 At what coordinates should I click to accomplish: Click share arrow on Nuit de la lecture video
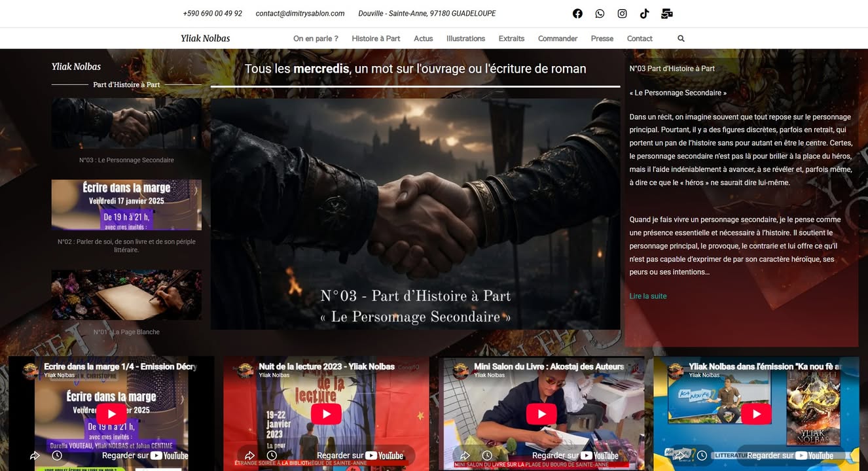pos(250,455)
